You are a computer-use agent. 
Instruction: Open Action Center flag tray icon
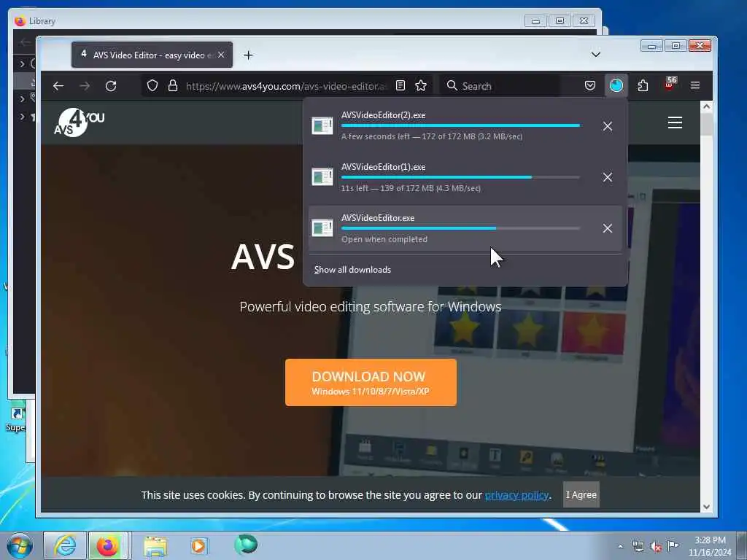pos(673,545)
